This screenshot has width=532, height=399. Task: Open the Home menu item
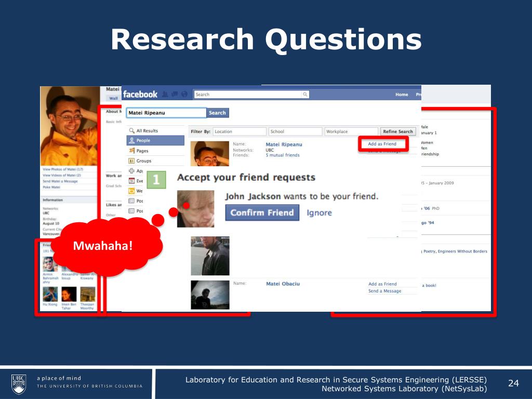tap(402, 95)
